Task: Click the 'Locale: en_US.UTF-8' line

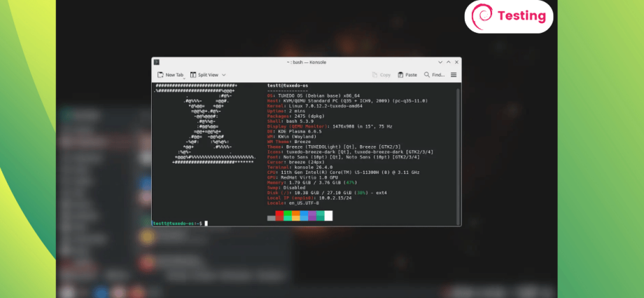Action: [x=293, y=203]
